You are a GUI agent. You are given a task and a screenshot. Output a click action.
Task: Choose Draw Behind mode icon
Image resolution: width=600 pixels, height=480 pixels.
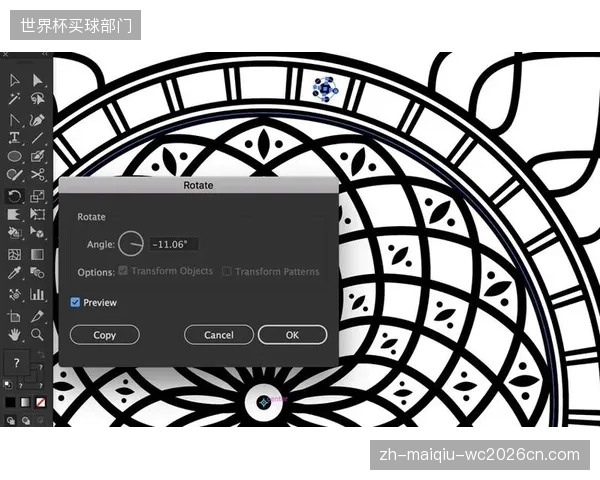pos(26,421)
